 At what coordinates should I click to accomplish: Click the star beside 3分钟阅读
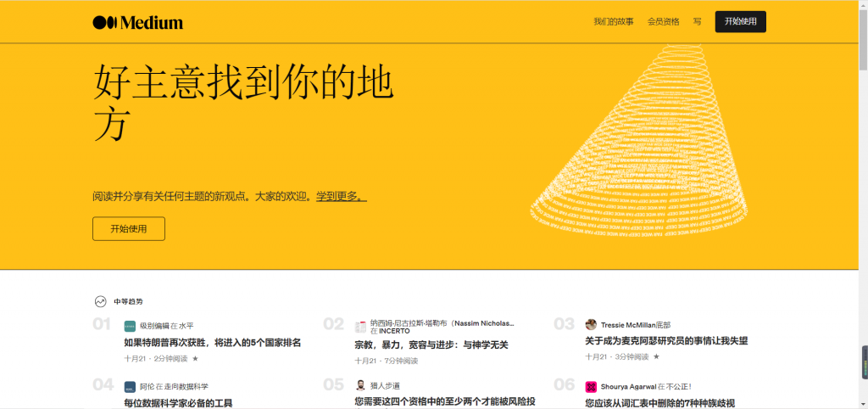coord(656,357)
